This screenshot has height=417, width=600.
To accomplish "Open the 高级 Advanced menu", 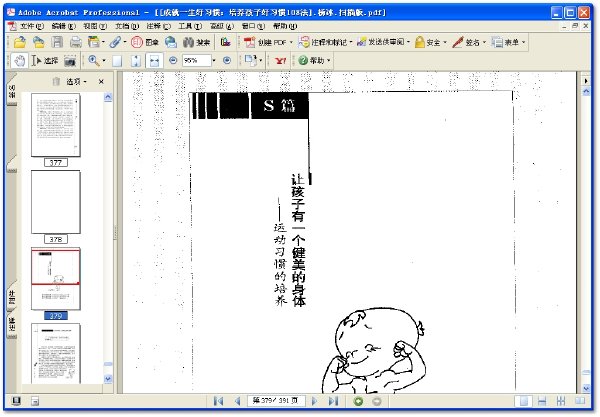I will click(222, 26).
